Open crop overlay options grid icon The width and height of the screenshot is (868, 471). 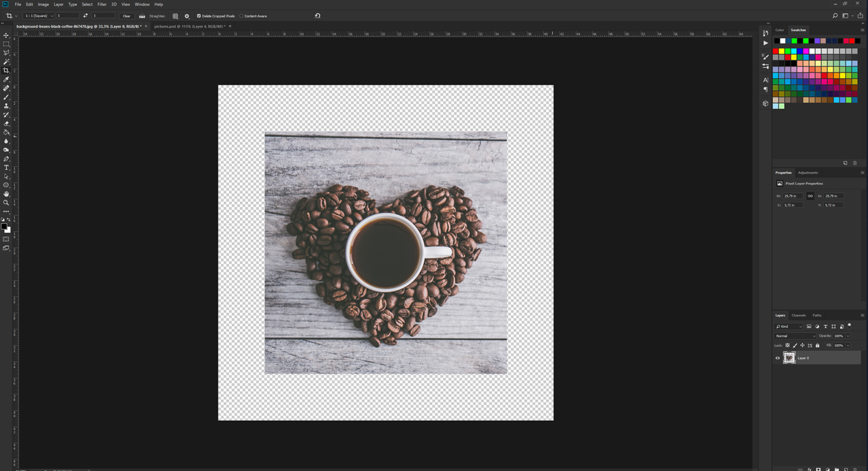tap(175, 16)
